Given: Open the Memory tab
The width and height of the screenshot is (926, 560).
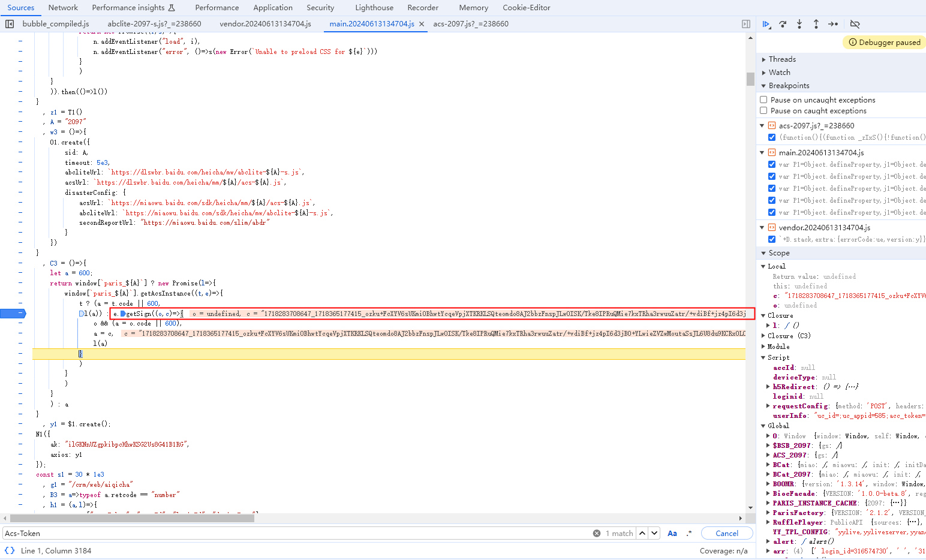Looking at the screenshot, I should click(473, 8).
